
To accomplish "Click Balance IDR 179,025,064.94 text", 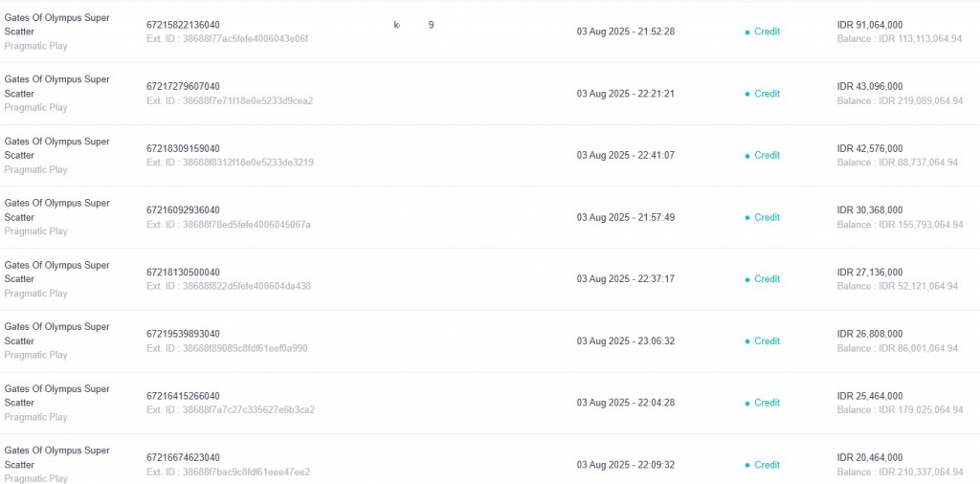I will click(x=900, y=410).
